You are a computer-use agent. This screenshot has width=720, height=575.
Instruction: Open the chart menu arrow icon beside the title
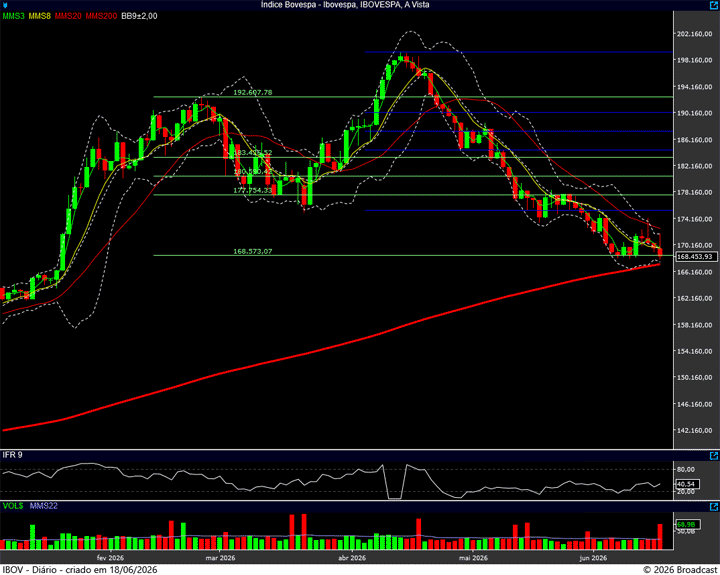pos(4,5)
